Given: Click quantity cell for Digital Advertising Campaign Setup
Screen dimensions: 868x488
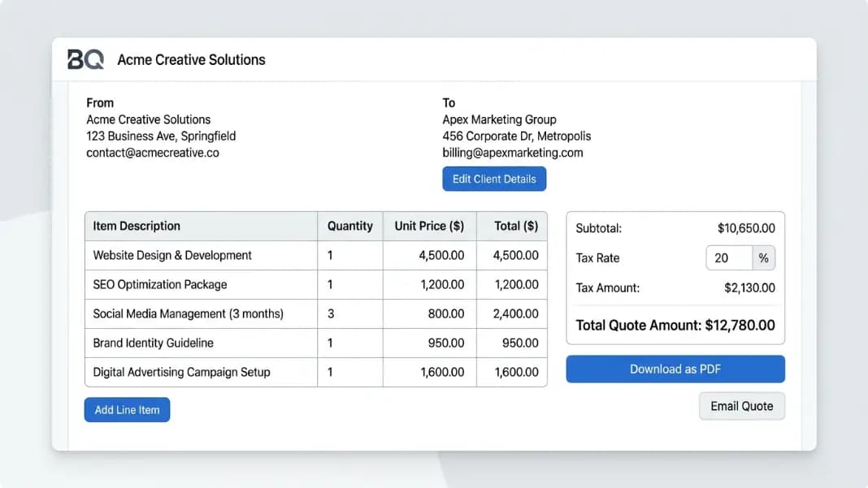Looking at the screenshot, I should pos(349,372).
